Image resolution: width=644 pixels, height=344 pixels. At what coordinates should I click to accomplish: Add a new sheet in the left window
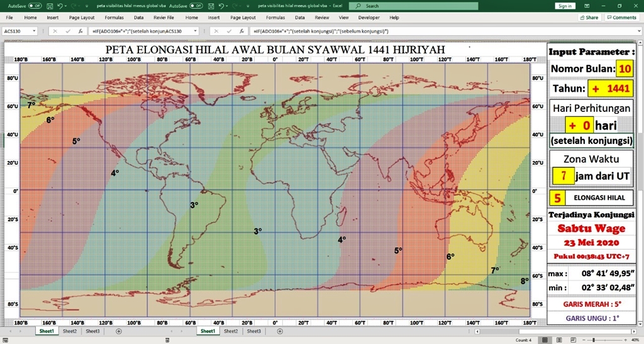119,331
